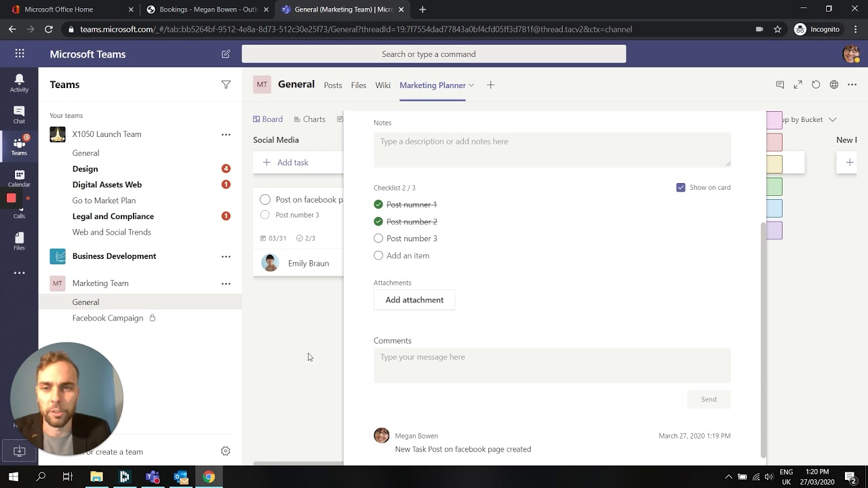Select the blue label color swatch
Screen dimensions: 868x488
[774, 209]
